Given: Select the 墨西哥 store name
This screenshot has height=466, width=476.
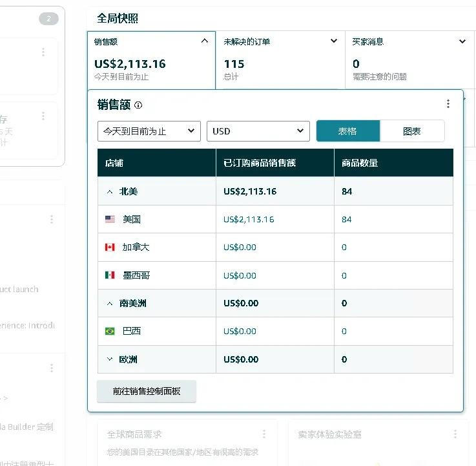Looking at the screenshot, I should point(136,275).
